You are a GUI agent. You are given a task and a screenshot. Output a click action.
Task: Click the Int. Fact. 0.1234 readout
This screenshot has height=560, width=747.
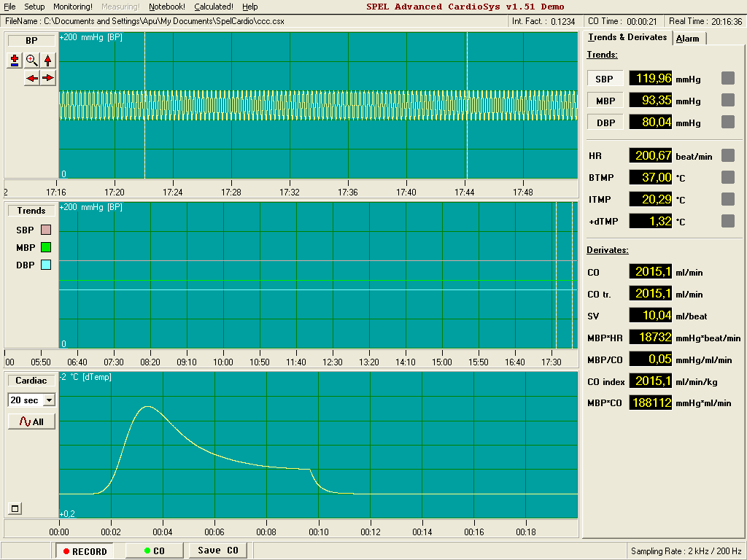coord(543,21)
